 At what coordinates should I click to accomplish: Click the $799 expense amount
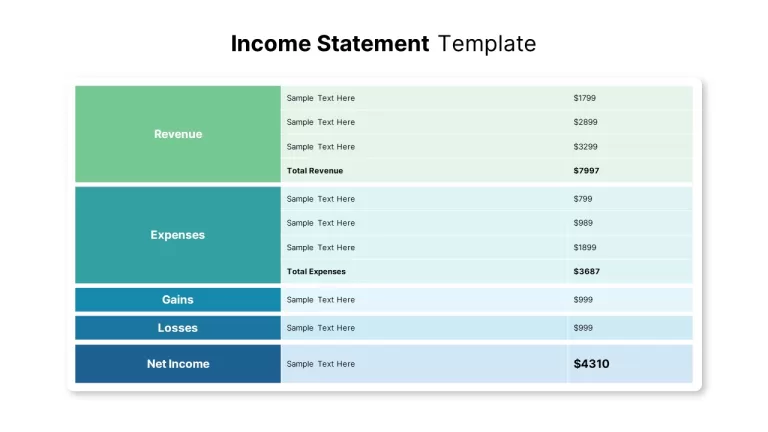tap(583, 199)
